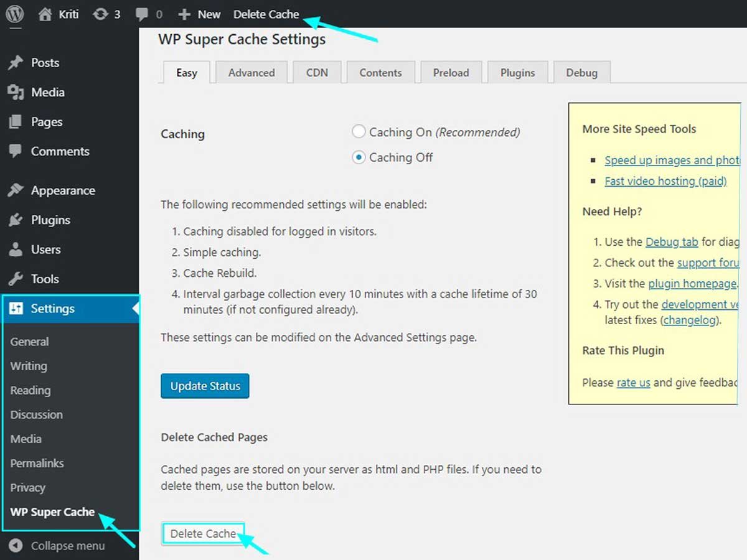Visit the plugin homepage link
The width and height of the screenshot is (747, 560).
pyautogui.click(x=692, y=283)
